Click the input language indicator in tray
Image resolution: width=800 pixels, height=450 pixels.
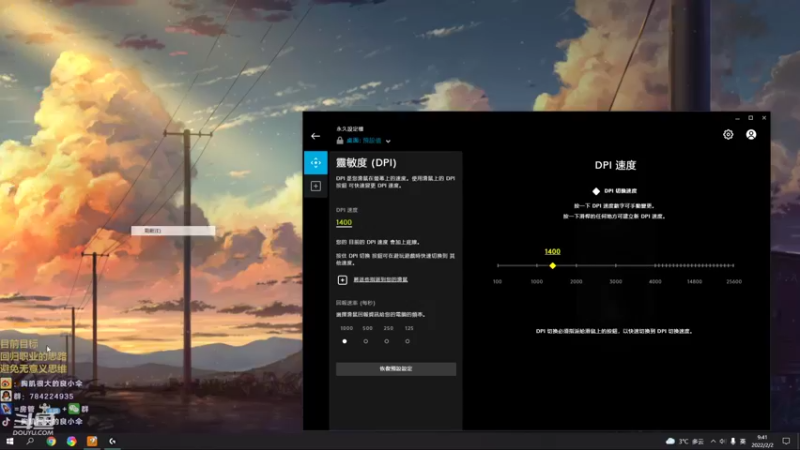tap(743, 441)
